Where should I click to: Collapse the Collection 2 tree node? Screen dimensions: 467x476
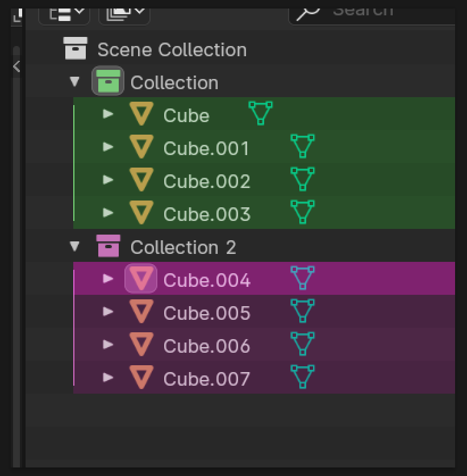coord(74,246)
